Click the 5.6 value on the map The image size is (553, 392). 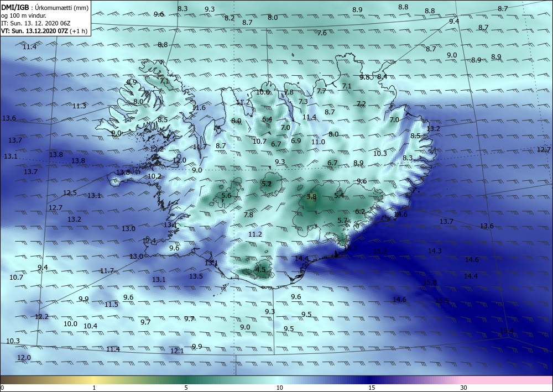pyautogui.click(x=226, y=196)
